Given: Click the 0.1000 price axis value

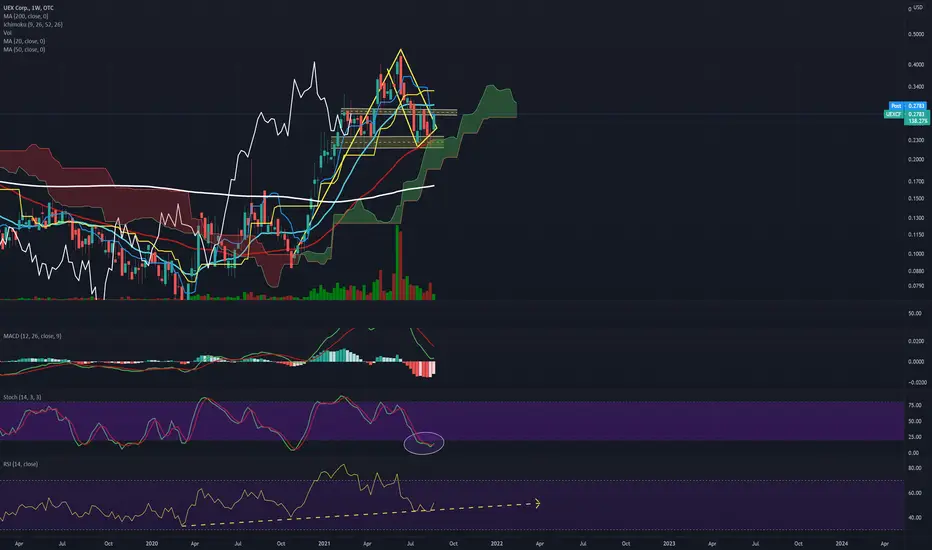Looking at the screenshot, I should coord(916,254).
